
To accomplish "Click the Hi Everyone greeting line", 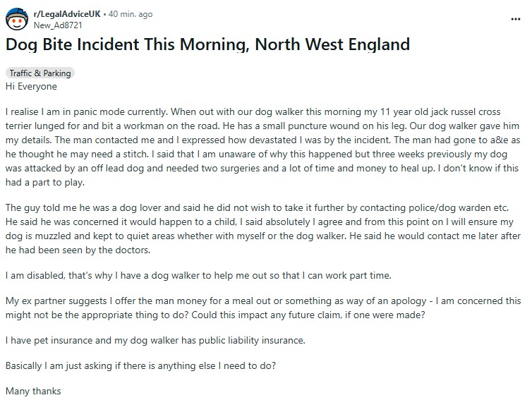I will point(31,87).
